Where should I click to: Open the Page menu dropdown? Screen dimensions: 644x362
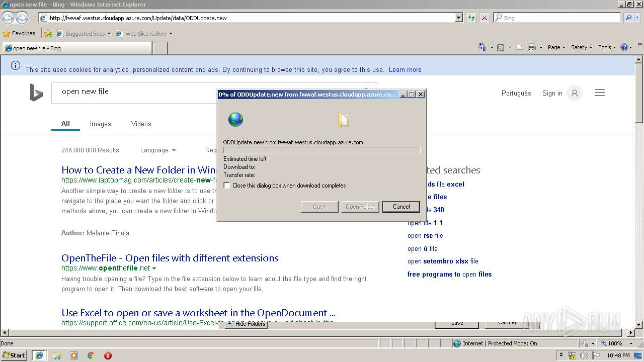[556, 47]
